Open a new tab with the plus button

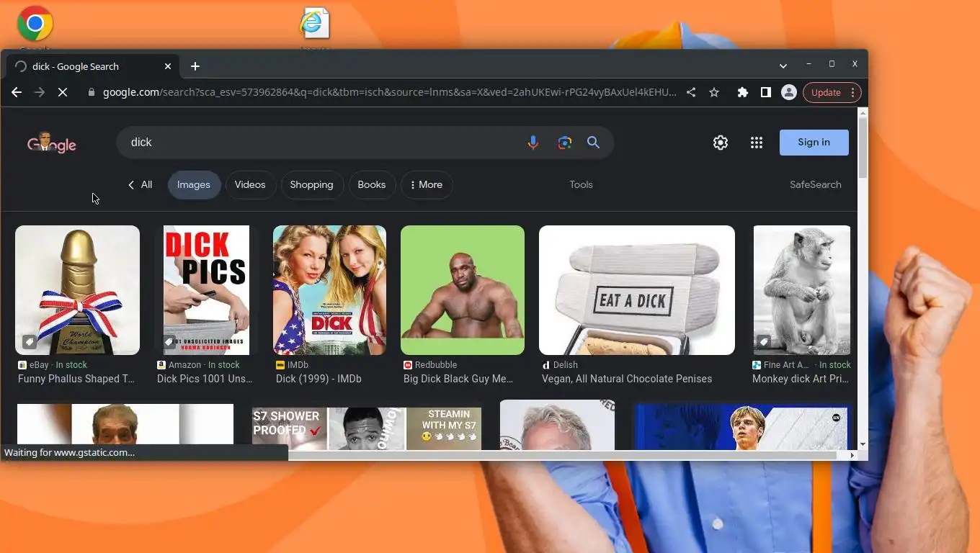(x=195, y=66)
